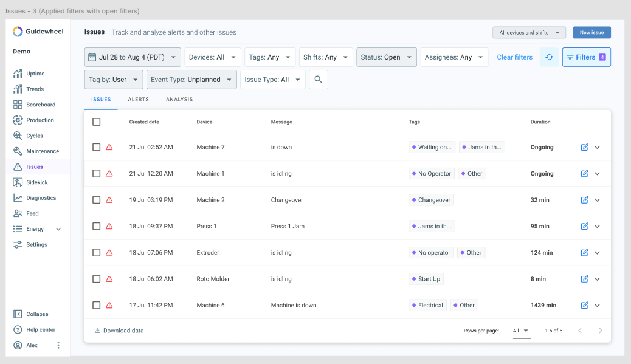
Task: Click the Clear filters link
Action: [x=514, y=57]
